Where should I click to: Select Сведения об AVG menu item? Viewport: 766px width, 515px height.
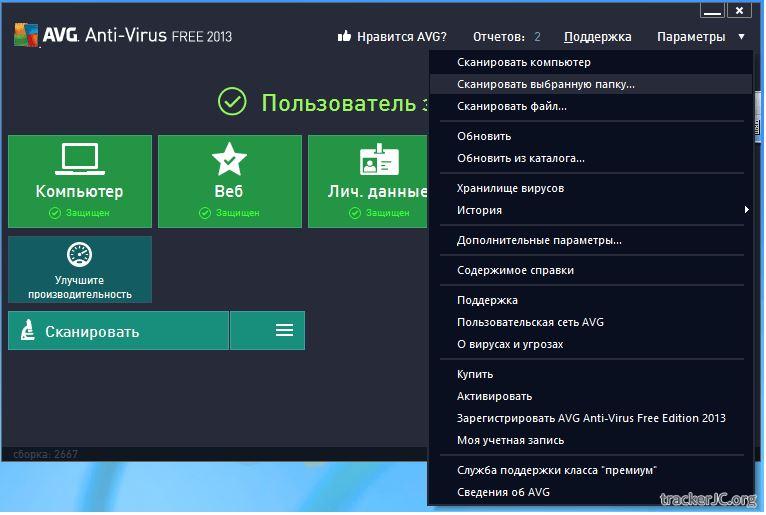[503, 492]
